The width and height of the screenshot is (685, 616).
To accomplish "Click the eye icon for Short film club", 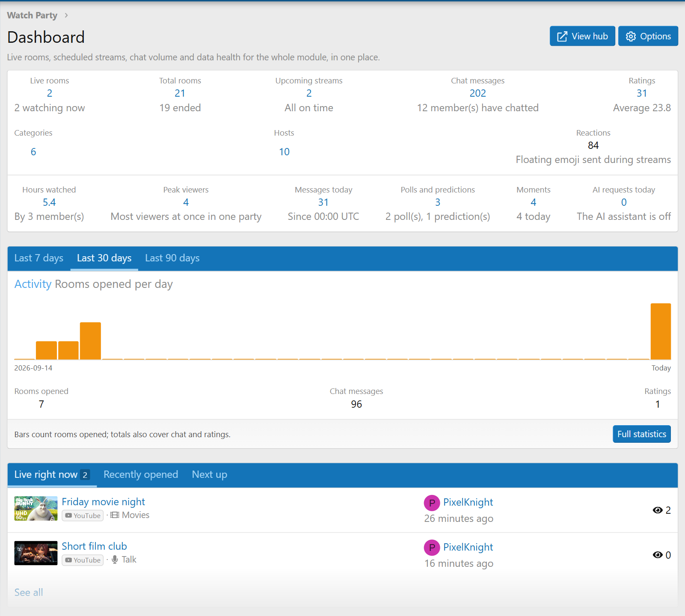I will (658, 555).
